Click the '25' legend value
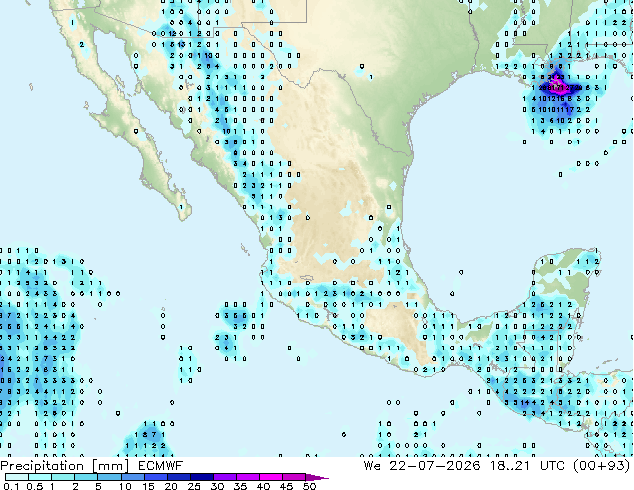 194,486
